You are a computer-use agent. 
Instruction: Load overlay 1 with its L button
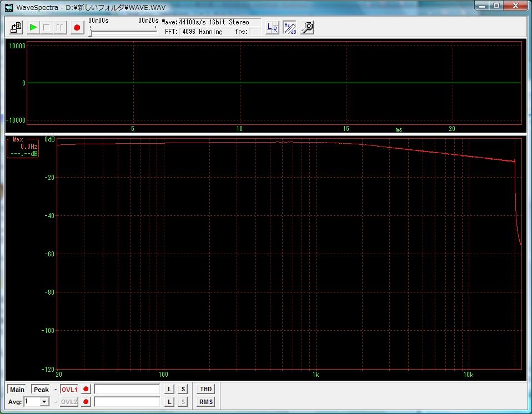pos(169,389)
